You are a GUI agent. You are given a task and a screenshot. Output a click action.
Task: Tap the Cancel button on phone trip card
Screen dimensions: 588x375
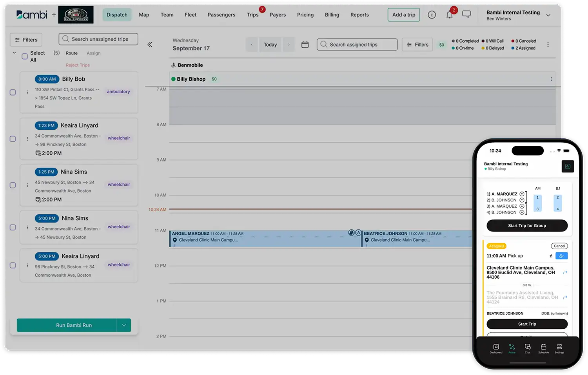coord(559,246)
